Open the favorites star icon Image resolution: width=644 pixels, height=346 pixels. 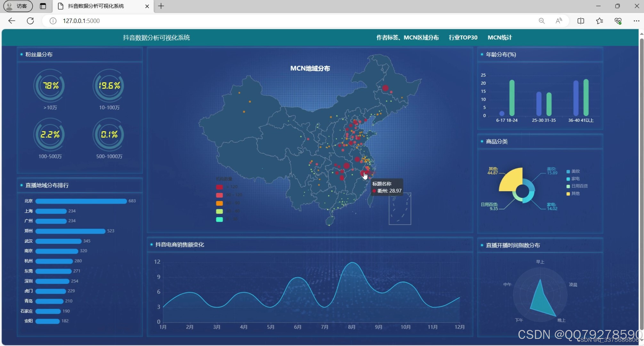click(600, 21)
